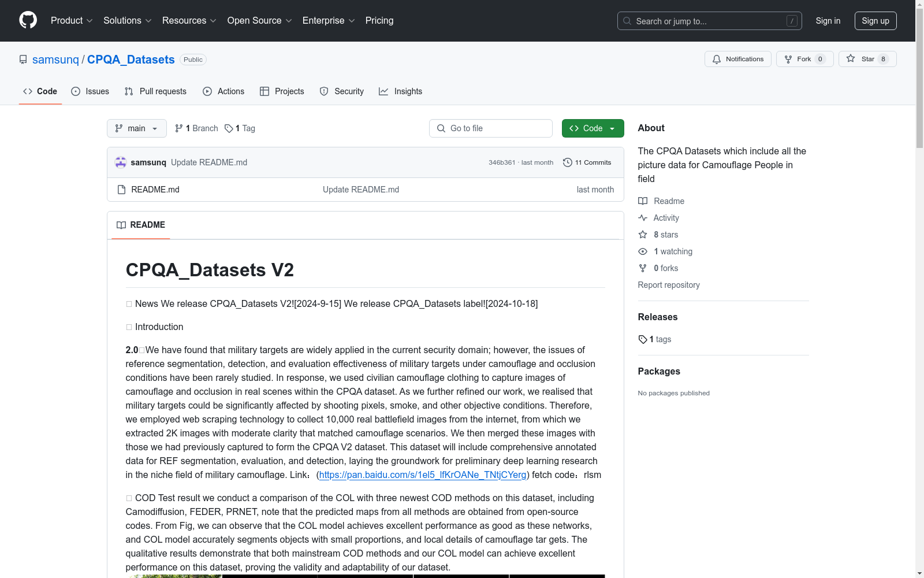924x578 pixels.
Task: Open the README.md file
Action: (x=155, y=190)
